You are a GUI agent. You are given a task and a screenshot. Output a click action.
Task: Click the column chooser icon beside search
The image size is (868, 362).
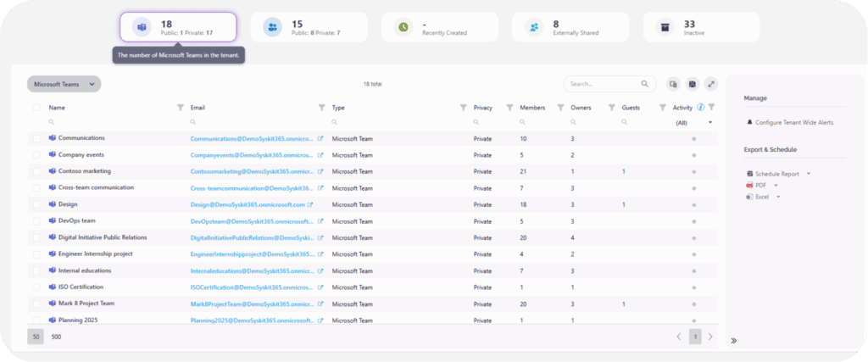(x=673, y=84)
